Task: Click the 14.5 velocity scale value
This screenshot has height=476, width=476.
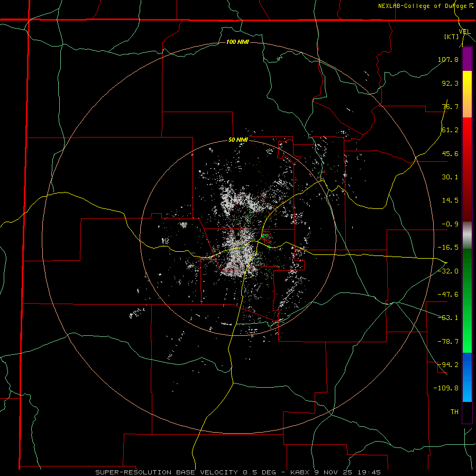Action: pos(450,200)
